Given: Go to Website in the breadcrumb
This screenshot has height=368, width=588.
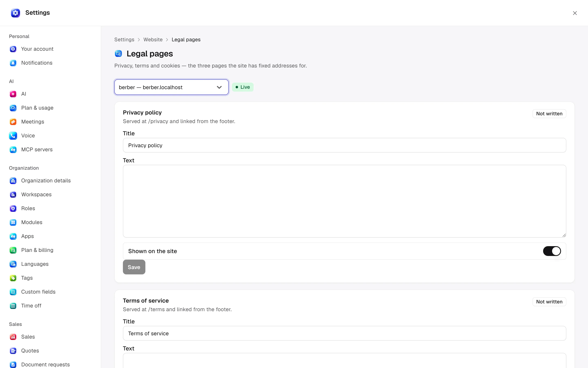Looking at the screenshot, I should (x=153, y=39).
